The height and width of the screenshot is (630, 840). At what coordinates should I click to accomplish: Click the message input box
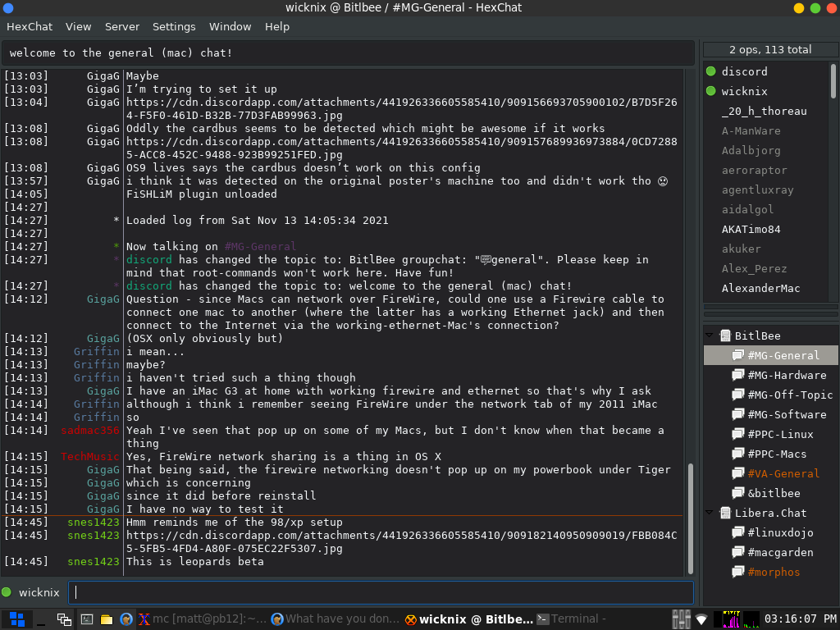point(381,592)
